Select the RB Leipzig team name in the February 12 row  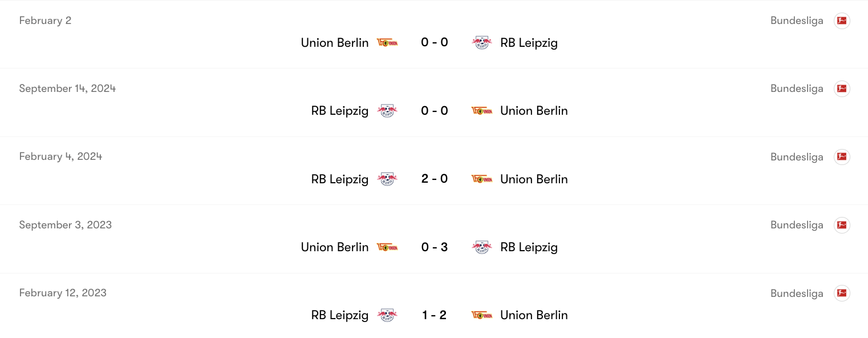tap(340, 315)
